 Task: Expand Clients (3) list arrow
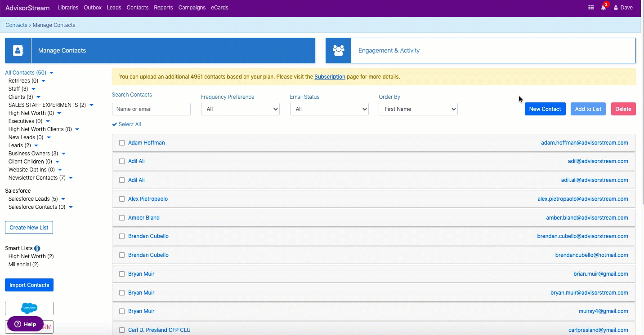tap(38, 97)
